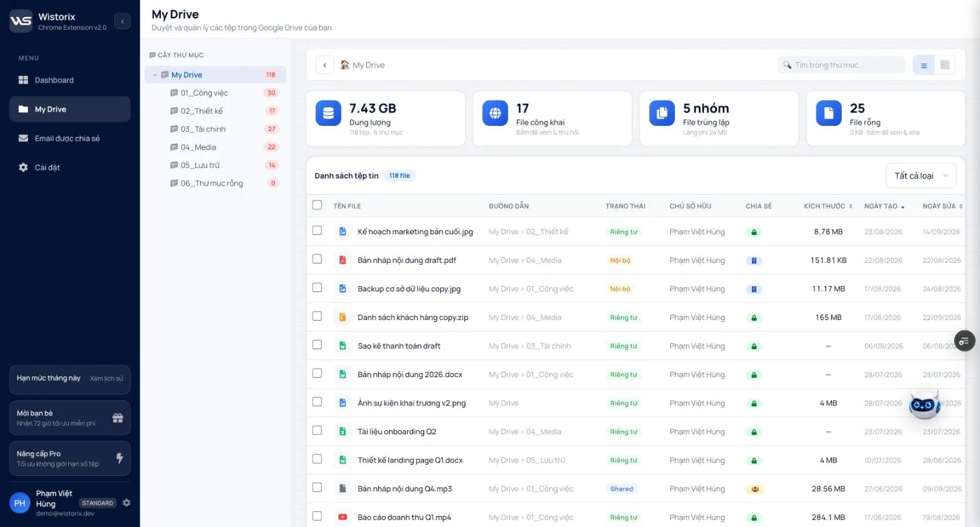Click the floating robot assistant icon
This screenshot has width=980, height=527.
[x=924, y=405]
